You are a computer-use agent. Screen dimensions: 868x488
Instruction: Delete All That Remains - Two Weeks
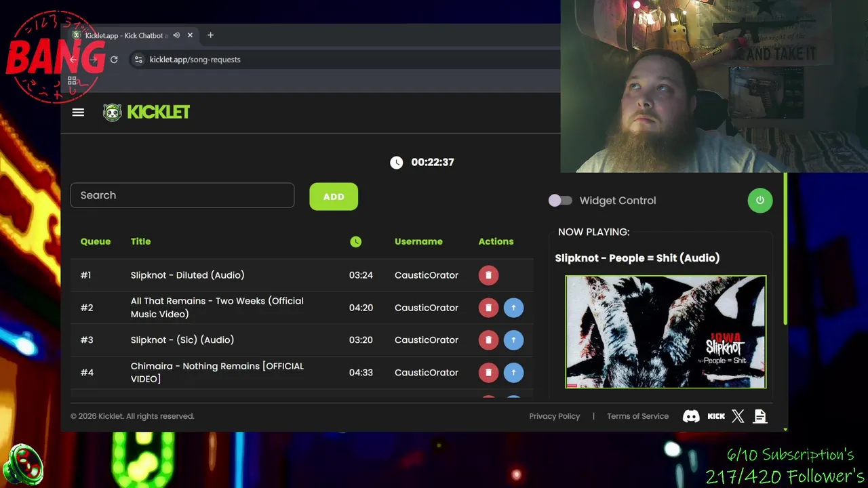[x=488, y=308]
